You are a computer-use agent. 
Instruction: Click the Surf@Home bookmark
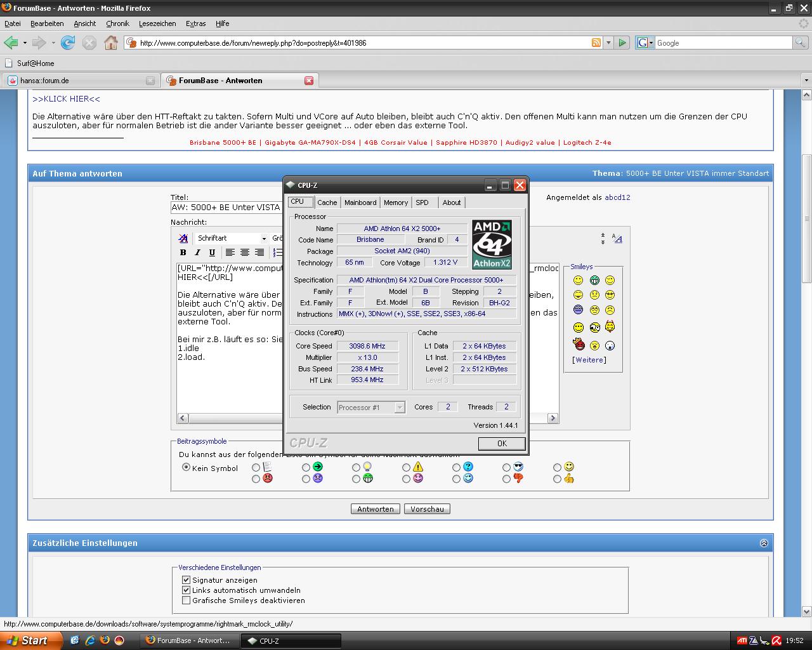[30, 63]
